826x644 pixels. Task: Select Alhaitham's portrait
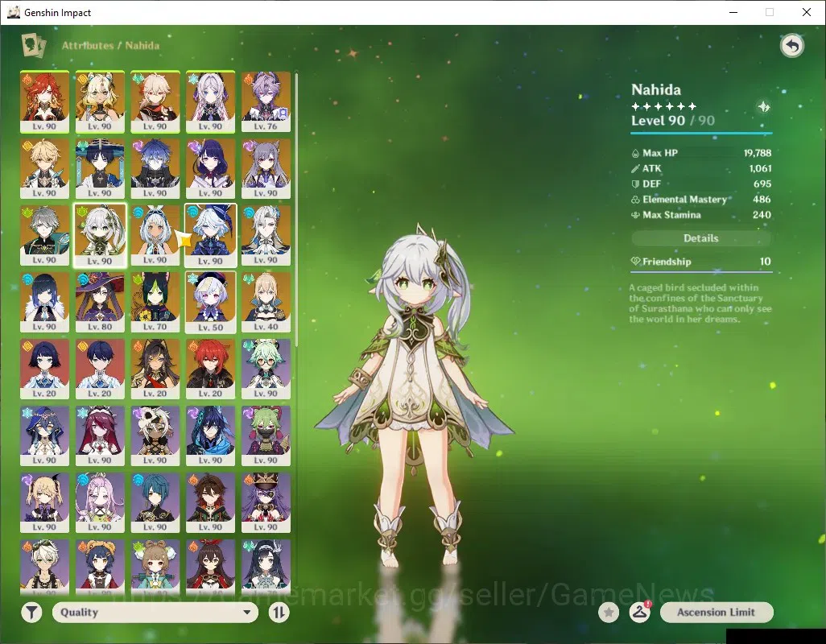point(44,235)
